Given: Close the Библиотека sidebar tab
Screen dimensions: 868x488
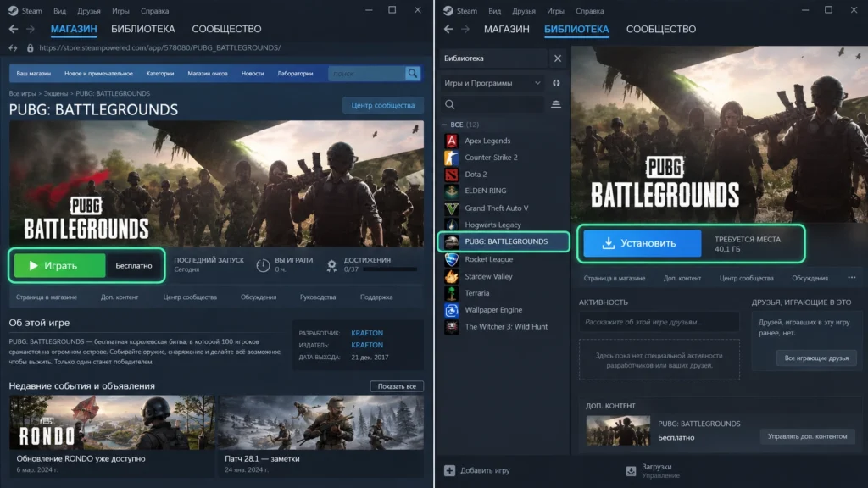Looking at the screenshot, I should (558, 58).
